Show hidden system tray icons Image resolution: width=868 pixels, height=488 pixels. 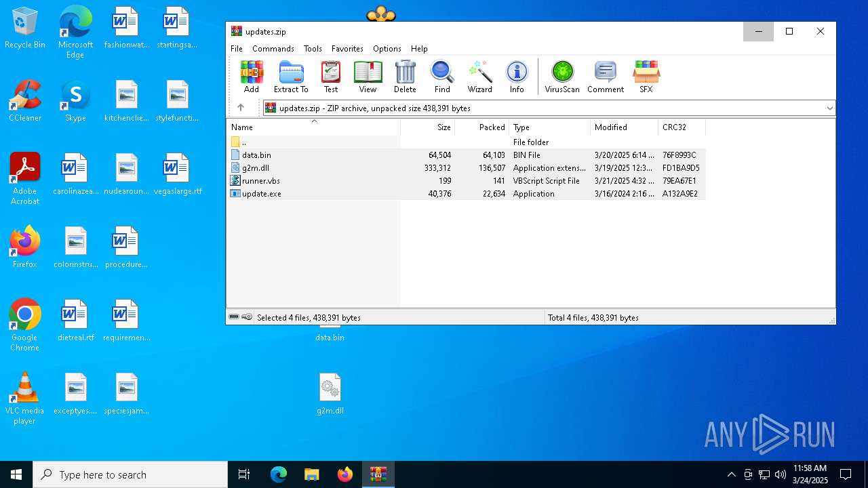[731, 474]
